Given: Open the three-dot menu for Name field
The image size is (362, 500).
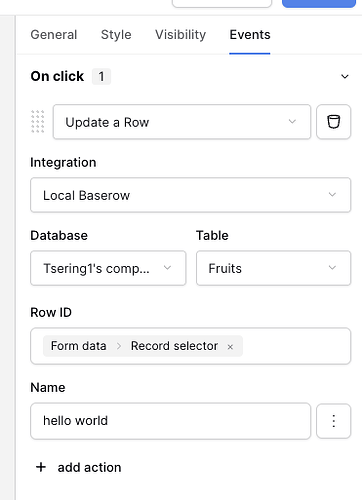Looking at the screenshot, I should [x=333, y=421].
